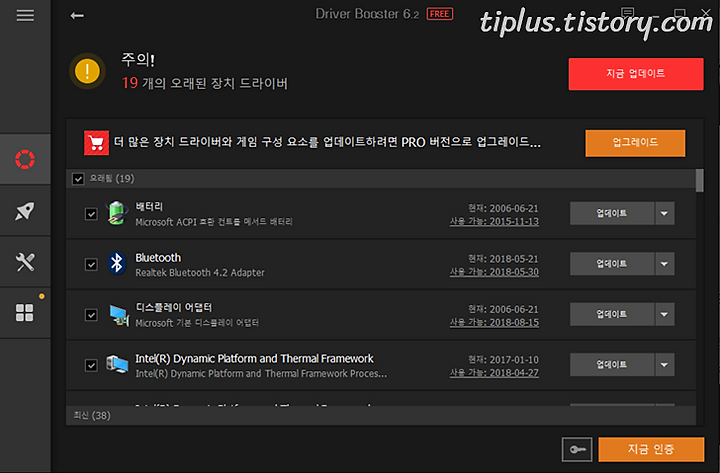
Task: Open the Action Center grid icon
Action: pos(25,313)
